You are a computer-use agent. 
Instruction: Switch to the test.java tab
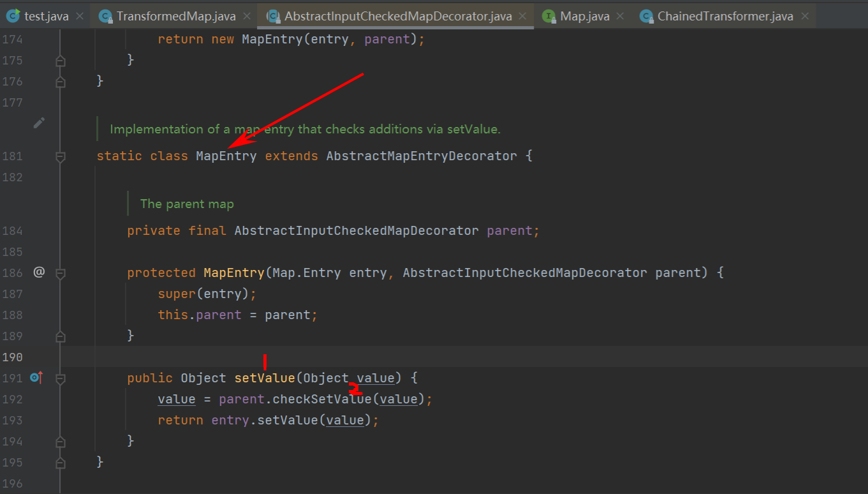(46, 16)
